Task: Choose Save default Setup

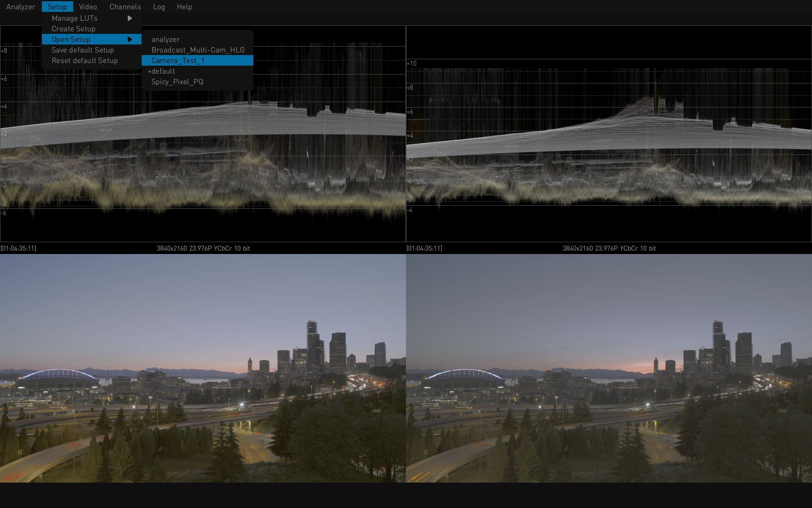Action: (82, 50)
